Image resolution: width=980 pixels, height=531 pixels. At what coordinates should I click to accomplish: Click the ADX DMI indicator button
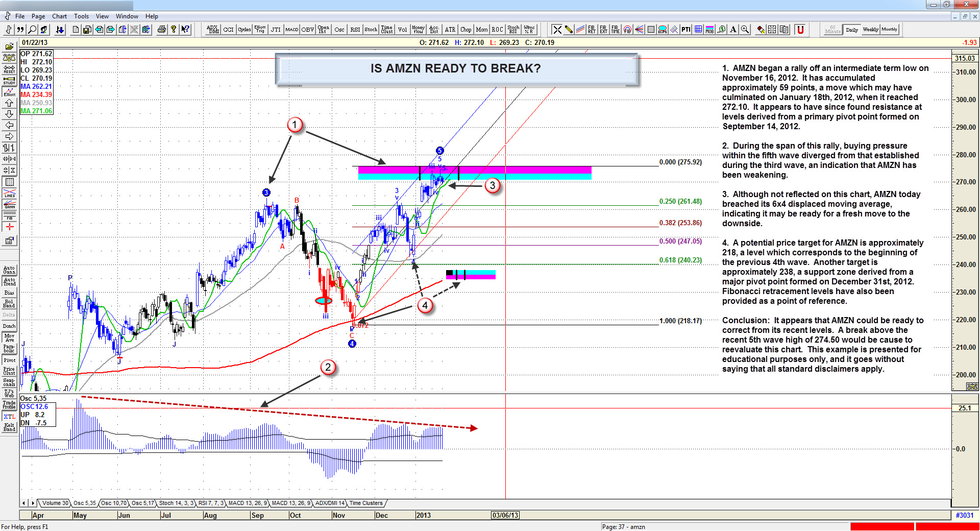pyautogui.click(x=213, y=30)
